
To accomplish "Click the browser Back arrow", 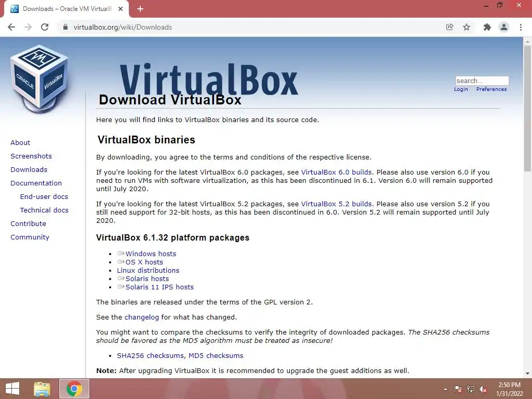I will [x=11, y=27].
